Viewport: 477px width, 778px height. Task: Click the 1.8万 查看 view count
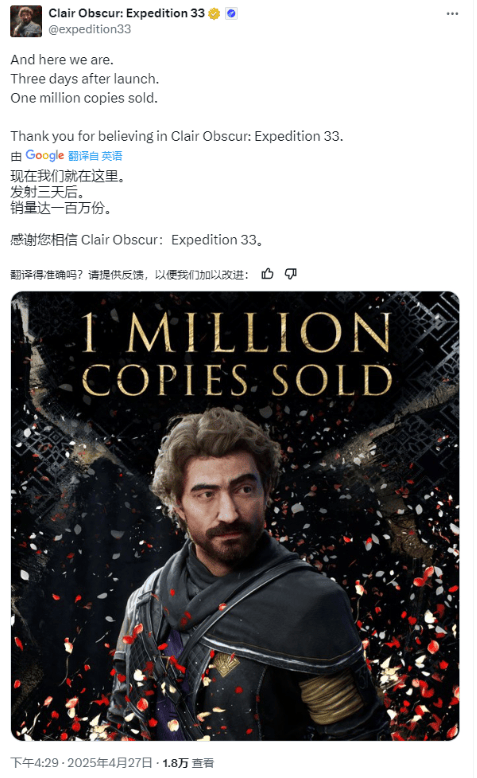(x=188, y=763)
